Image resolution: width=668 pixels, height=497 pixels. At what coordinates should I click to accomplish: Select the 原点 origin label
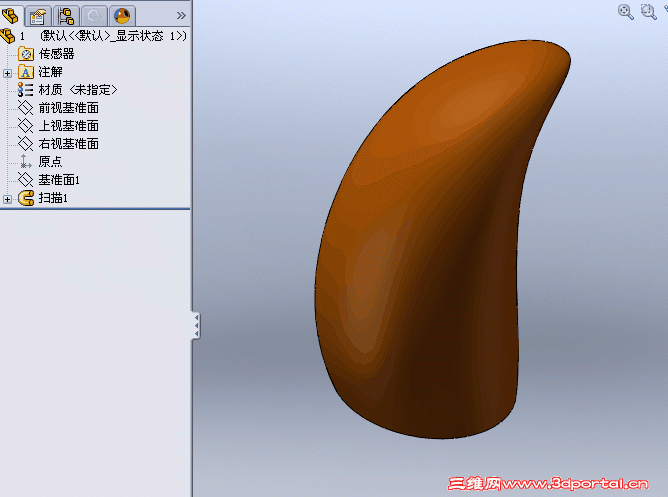click(50, 161)
